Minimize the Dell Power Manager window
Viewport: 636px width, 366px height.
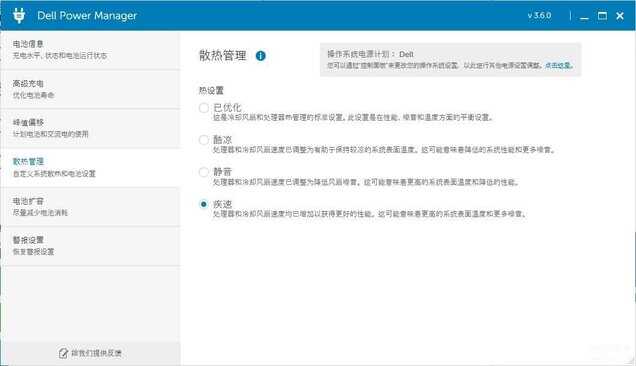coord(584,16)
